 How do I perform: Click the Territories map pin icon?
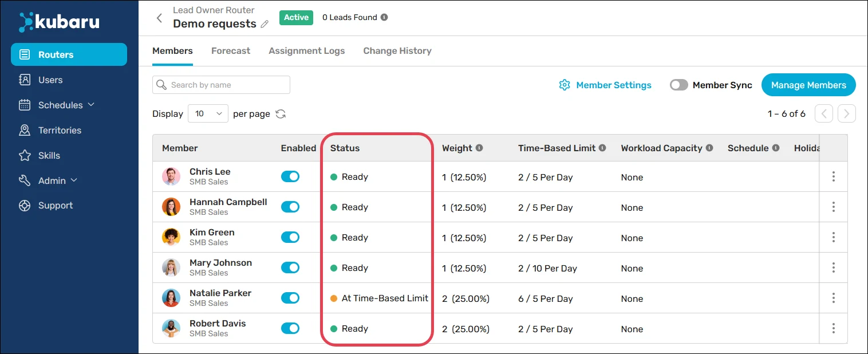(25, 130)
